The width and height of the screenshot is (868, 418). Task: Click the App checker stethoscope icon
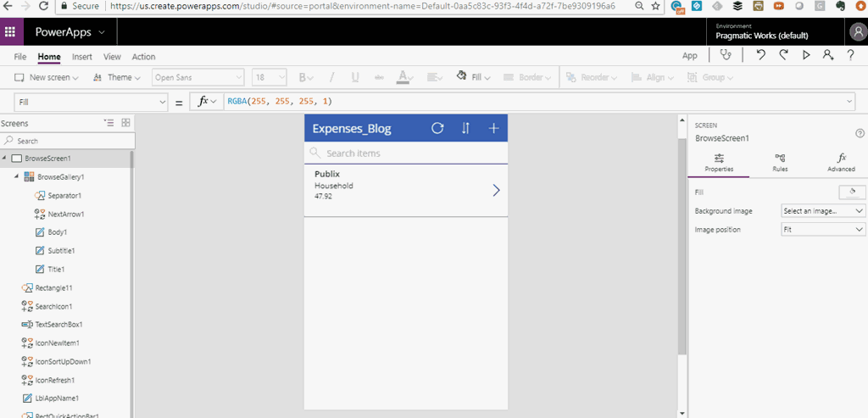pos(725,56)
